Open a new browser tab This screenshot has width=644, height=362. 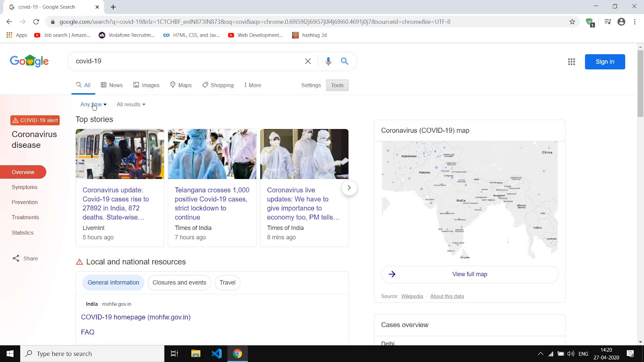(113, 7)
